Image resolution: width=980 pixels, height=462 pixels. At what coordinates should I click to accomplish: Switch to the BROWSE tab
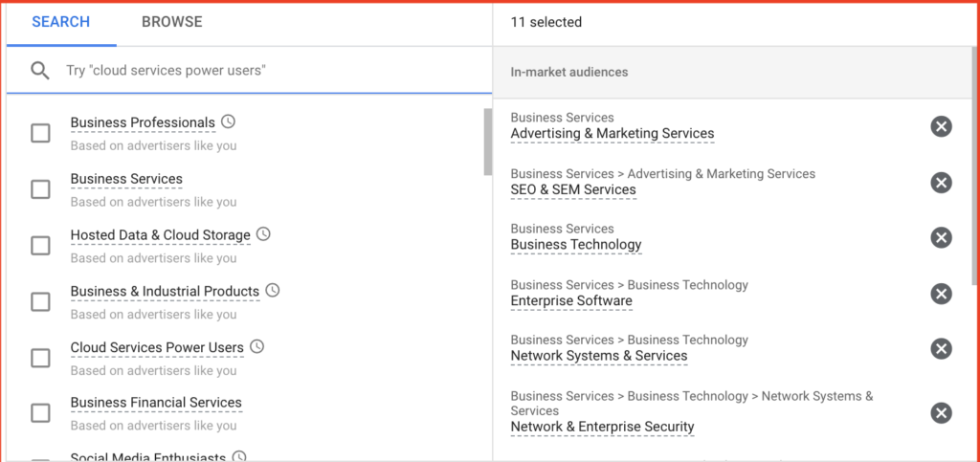pos(172,22)
